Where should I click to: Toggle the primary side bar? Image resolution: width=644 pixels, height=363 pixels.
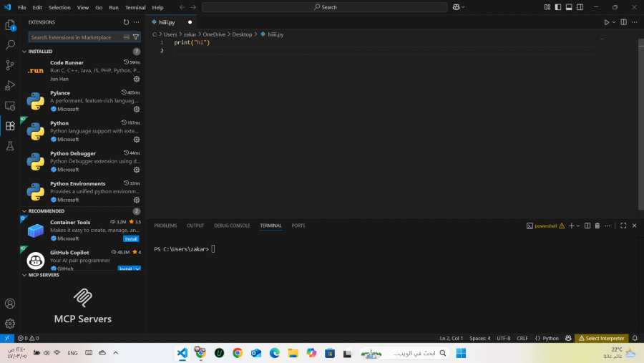click(x=557, y=7)
